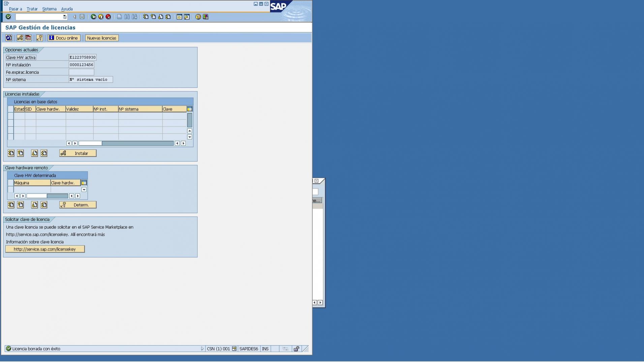Click scroll-down arrow of Licencias table
644x362 pixels.
pyautogui.click(x=190, y=137)
